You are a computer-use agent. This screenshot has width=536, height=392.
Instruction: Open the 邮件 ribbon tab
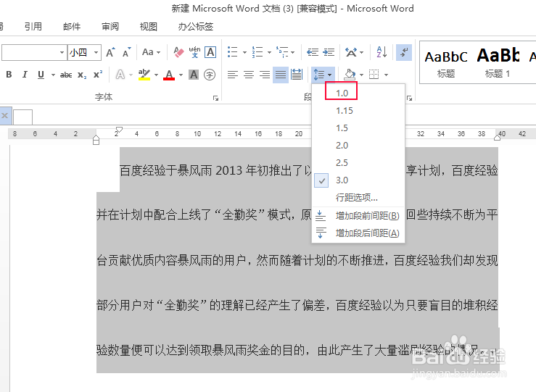coord(72,26)
